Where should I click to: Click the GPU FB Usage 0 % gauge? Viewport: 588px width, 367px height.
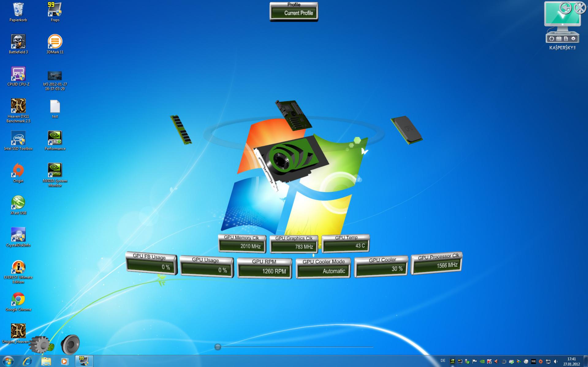pyautogui.click(x=151, y=264)
